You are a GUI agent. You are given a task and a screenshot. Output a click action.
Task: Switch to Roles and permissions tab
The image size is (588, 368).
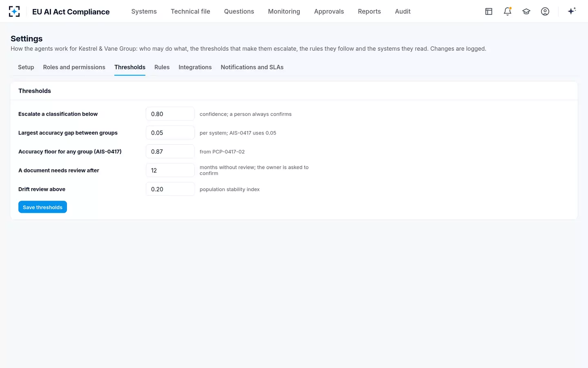74,67
